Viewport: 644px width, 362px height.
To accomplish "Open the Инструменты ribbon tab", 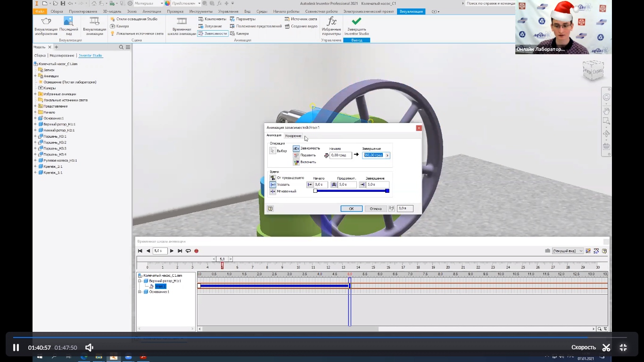I will coord(201,11).
